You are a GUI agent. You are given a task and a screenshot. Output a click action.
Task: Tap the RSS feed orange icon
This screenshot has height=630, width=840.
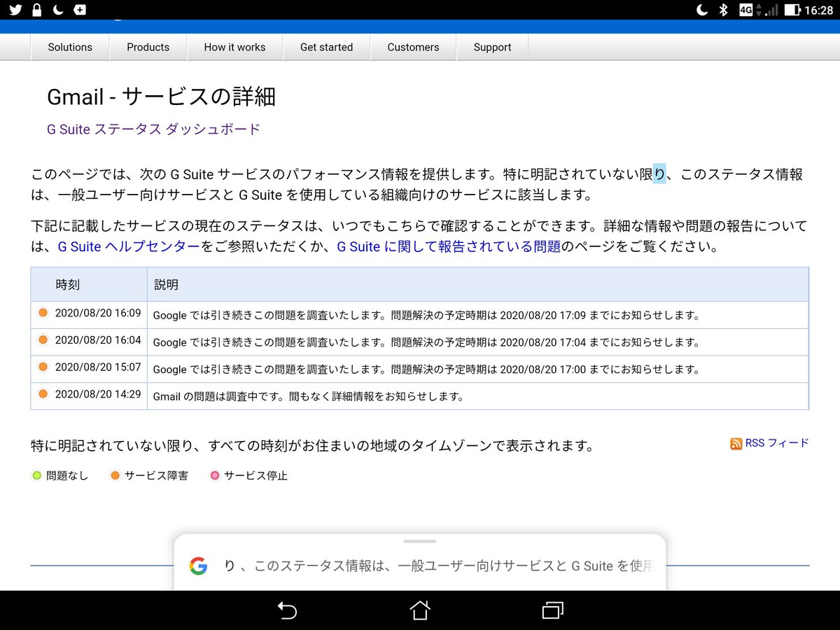coord(736,444)
